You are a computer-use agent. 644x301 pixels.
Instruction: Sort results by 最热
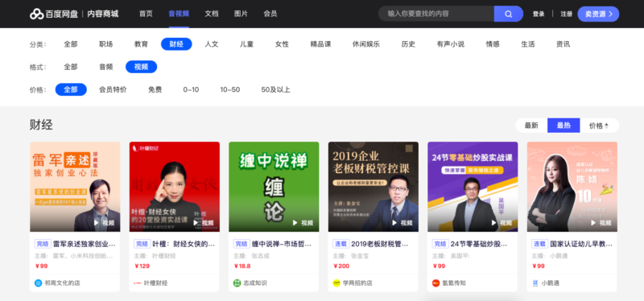click(564, 126)
